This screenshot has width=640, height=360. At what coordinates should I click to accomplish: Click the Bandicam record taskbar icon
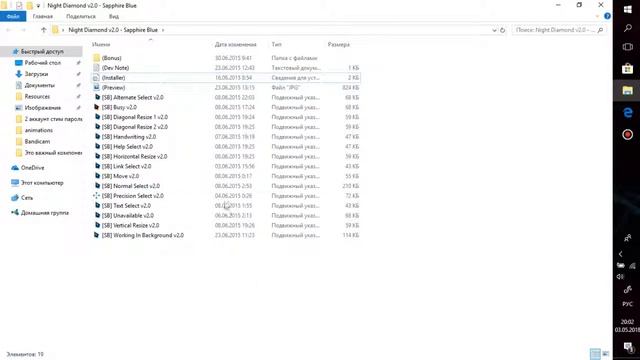(627, 134)
